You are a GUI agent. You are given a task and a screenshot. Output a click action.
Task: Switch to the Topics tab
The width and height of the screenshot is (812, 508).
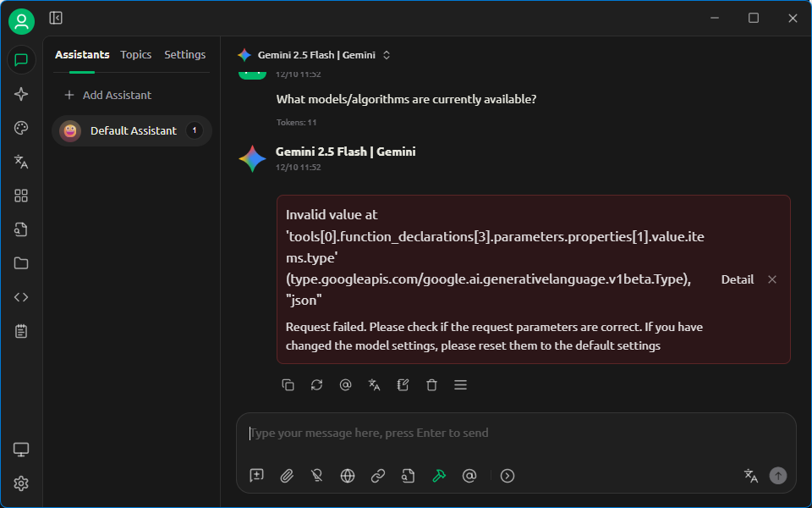[135, 55]
